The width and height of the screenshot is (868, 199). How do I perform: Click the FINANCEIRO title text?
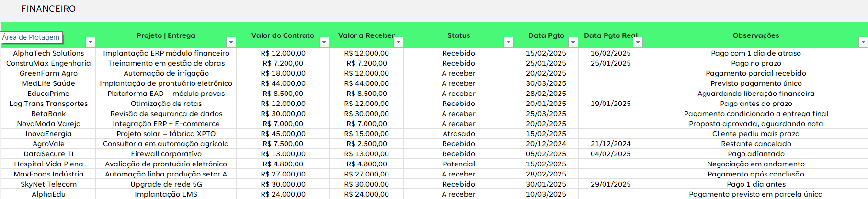pos(48,9)
